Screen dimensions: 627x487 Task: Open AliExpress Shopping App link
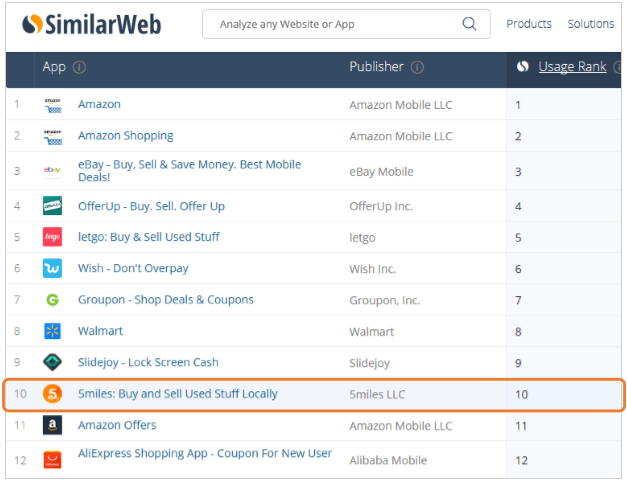(205, 453)
